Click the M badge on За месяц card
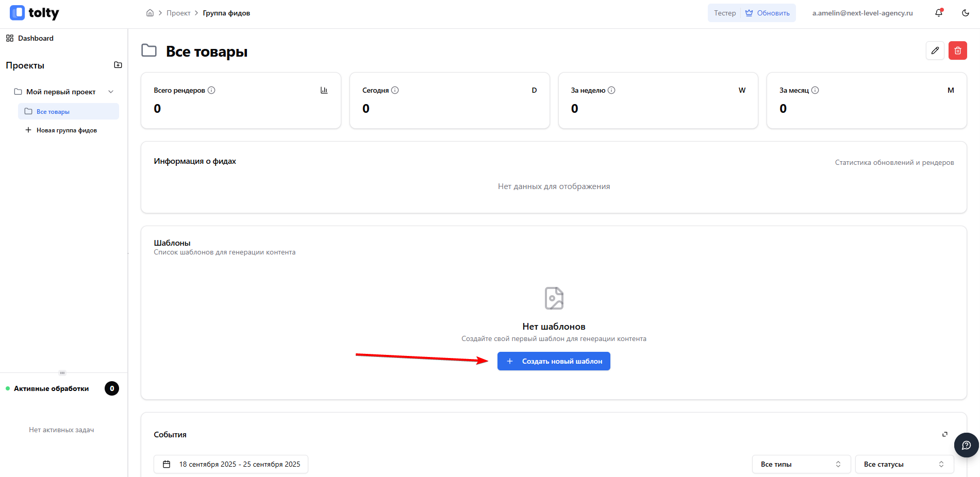 tap(951, 90)
